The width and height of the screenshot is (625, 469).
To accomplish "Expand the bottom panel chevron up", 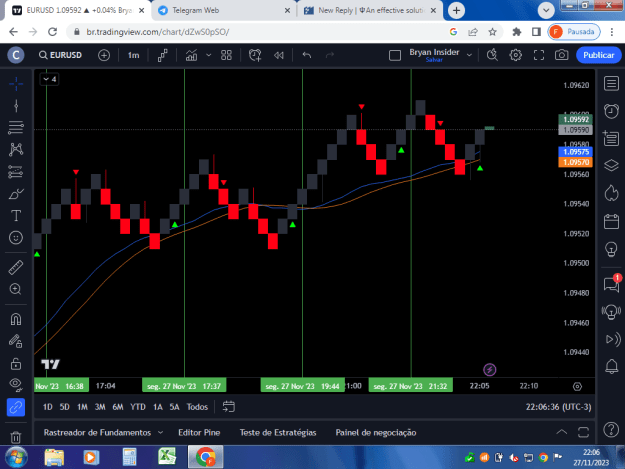I will [x=562, y=432].
